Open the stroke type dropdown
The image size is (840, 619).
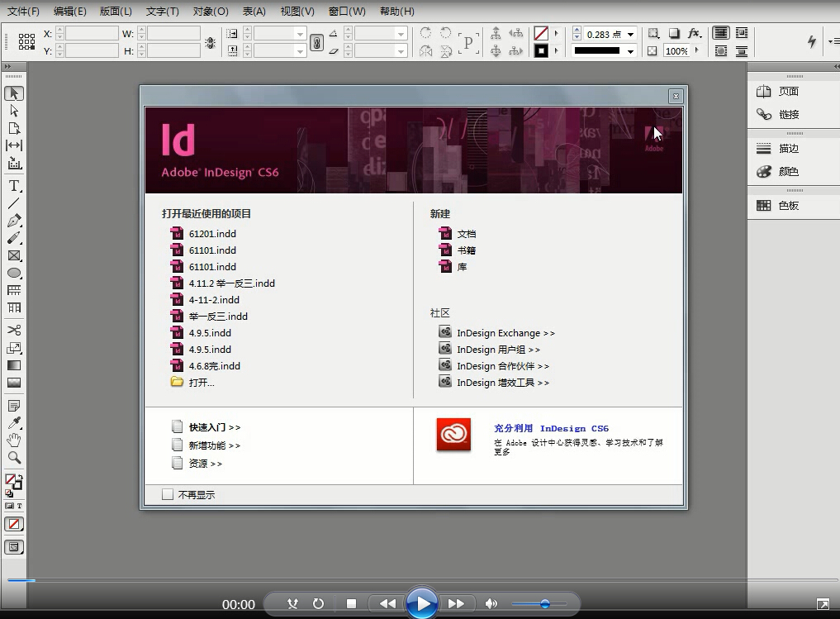coord(632,50)
